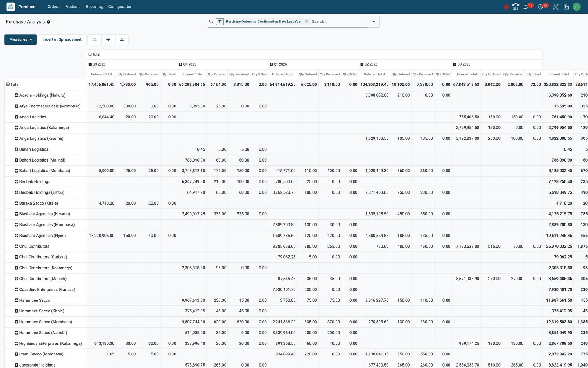588x368 pixels.
Task: Collapse the Total row
Action: (x=13, y=85)
